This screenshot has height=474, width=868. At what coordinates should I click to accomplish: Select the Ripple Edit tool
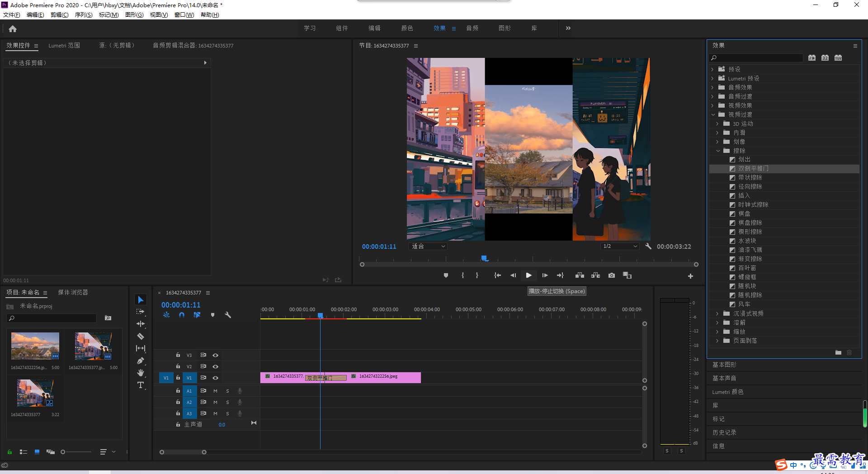[x=141, y=324]
